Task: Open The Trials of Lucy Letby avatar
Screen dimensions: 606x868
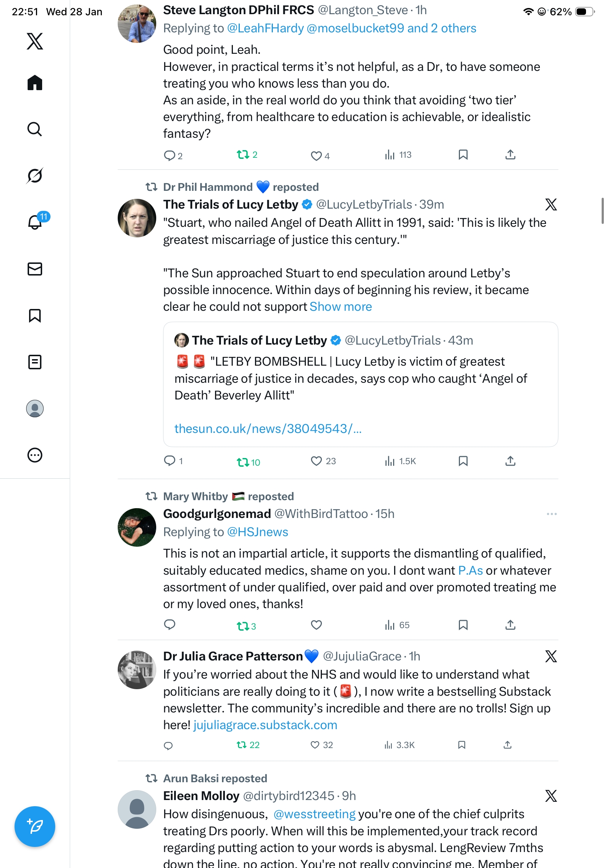Action: (x=137, y=218)
